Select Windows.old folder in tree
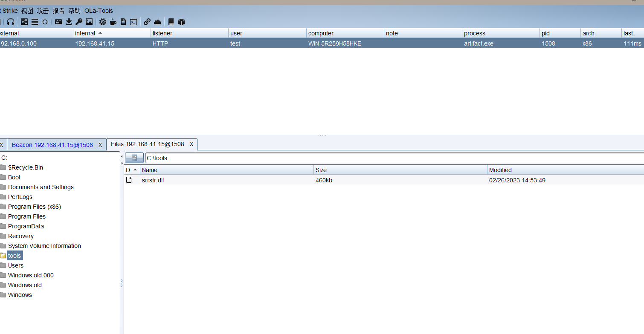 25,285
